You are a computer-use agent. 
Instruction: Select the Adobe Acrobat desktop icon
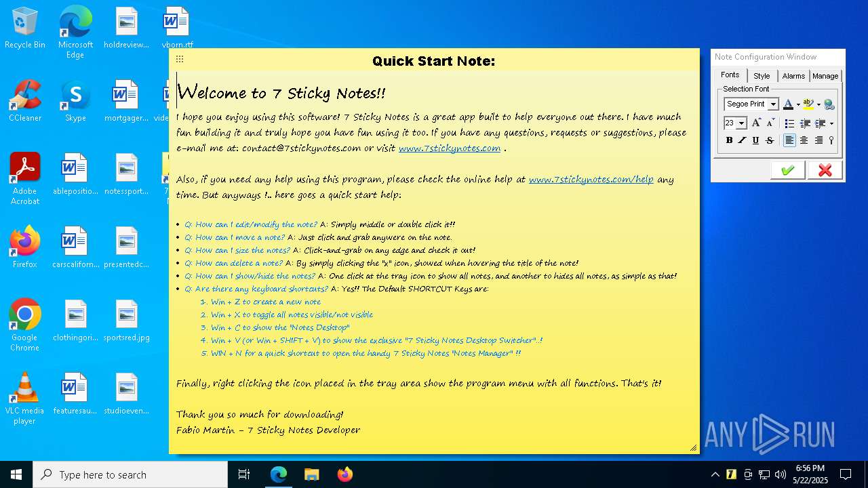(x=25, y=178)
